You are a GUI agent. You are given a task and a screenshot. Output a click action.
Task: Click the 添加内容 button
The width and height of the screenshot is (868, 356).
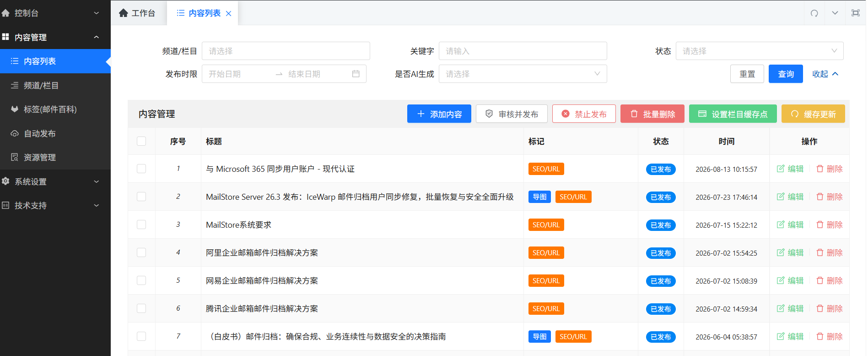[439, 114]
